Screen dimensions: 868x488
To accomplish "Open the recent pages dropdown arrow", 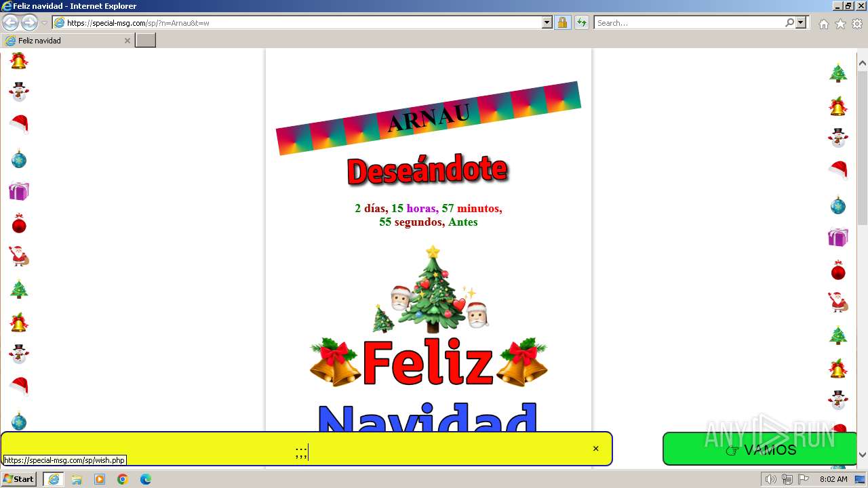I will (44, 23).
